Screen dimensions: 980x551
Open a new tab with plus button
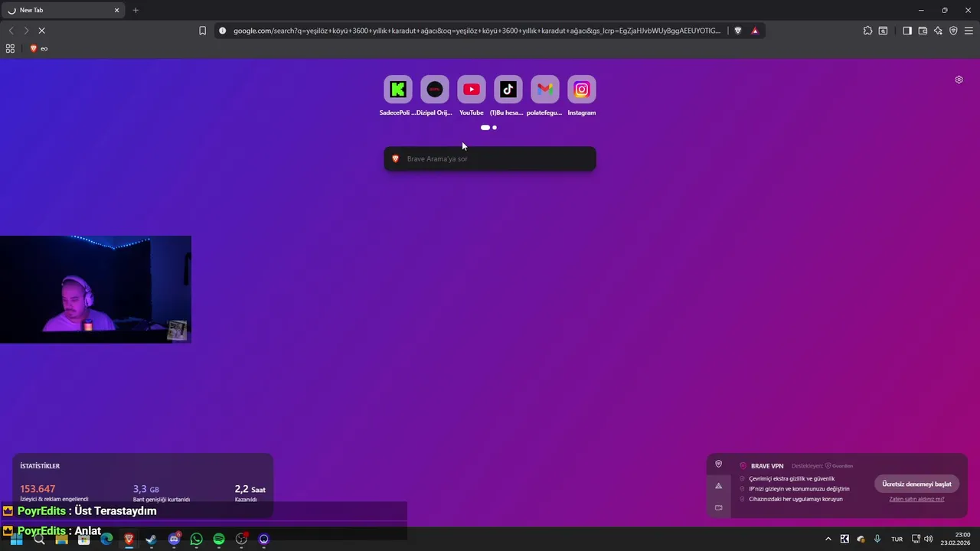pyautogui.click(x=136, y=10)
